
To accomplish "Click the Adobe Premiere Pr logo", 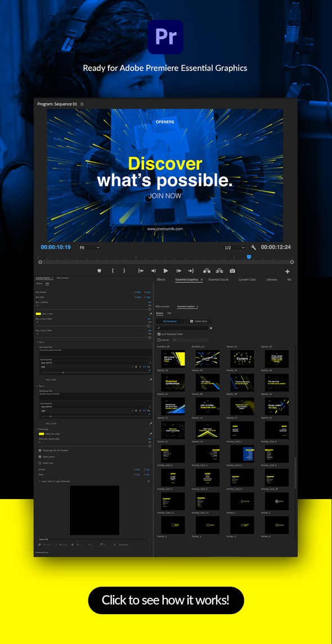I will pyautogui.click(x=165, y=37).
